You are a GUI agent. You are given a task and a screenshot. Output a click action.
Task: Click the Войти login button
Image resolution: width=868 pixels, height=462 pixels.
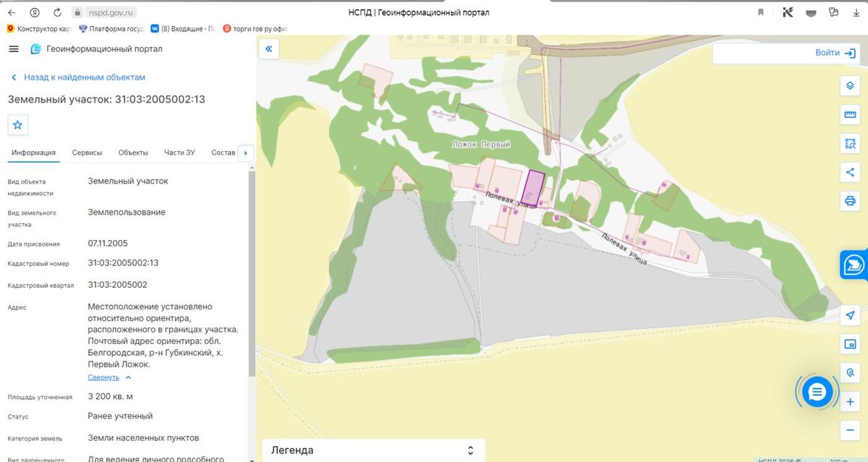tap(835, 53)
